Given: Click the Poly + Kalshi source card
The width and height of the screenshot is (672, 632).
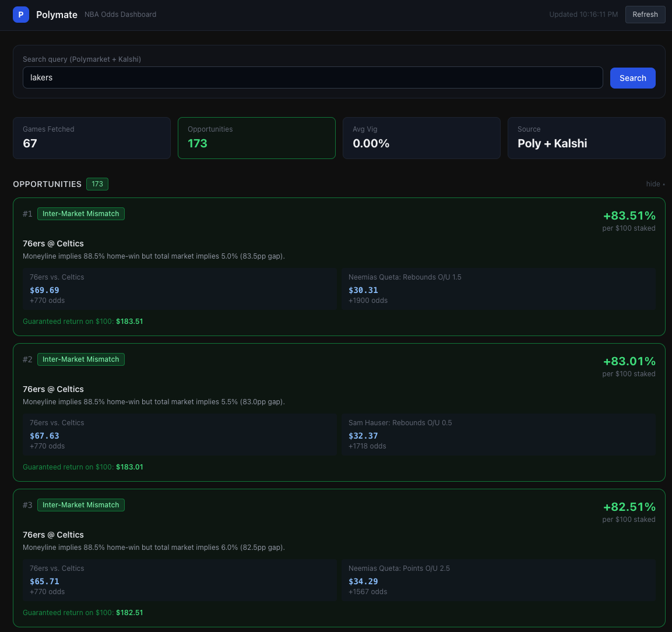Looking at the screenshot, I should [x=586, y=138].
